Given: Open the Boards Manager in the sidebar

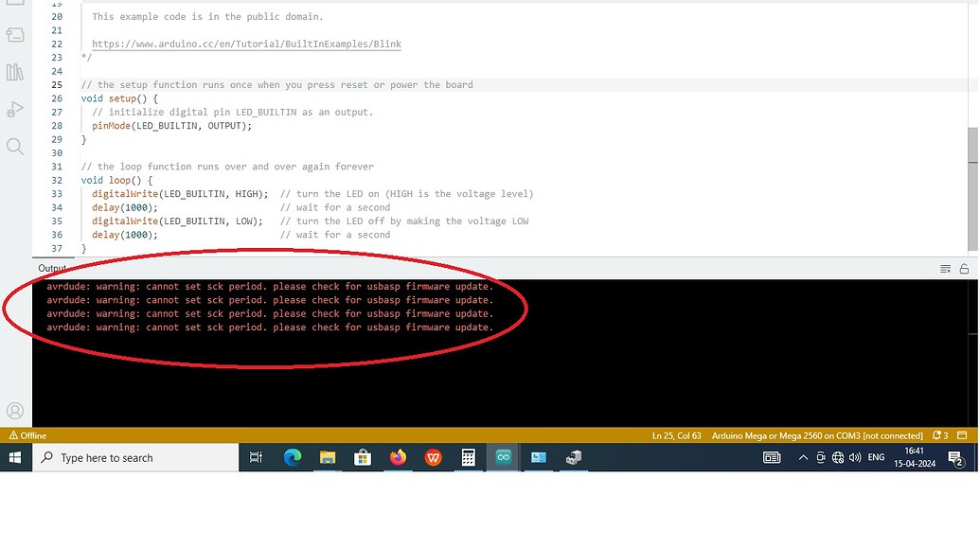Looking at the screenshot, I should click(x=14, y=34).
